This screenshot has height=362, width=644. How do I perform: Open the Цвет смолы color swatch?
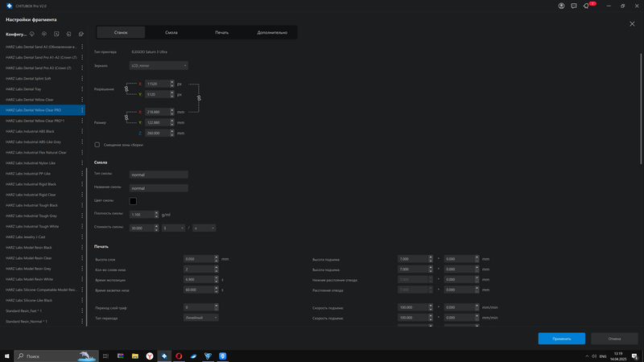click(x=133, y=201)
